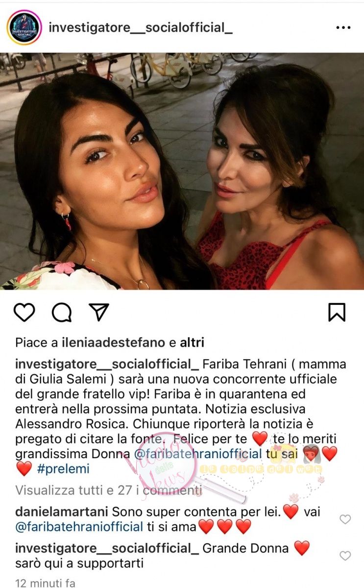
Task: Open danielamartani's profile from comment
Action: point(62,512)
